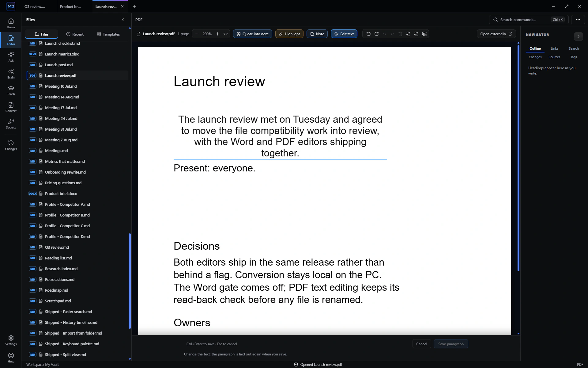Open the Changes history icon
This screenshot has width=588, height=368.
(11, 145)
